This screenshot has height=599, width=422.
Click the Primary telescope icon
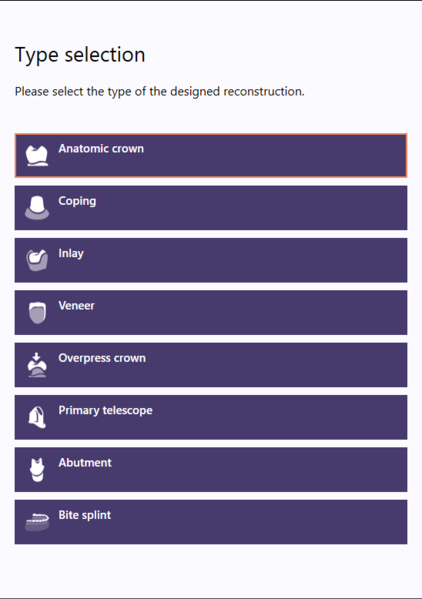[x=37, y=417]
